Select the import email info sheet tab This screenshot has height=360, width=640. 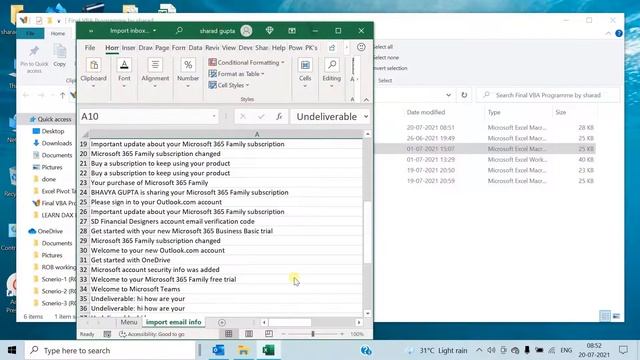click(x=173, y=322)
